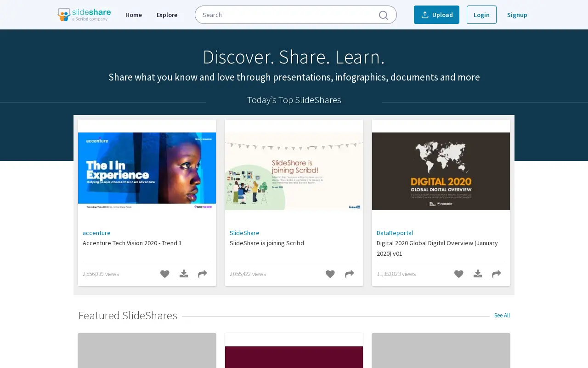Click the Featured SlideShares heading
This screenshot has height=368, width=588.
click(x=128, y=315)
